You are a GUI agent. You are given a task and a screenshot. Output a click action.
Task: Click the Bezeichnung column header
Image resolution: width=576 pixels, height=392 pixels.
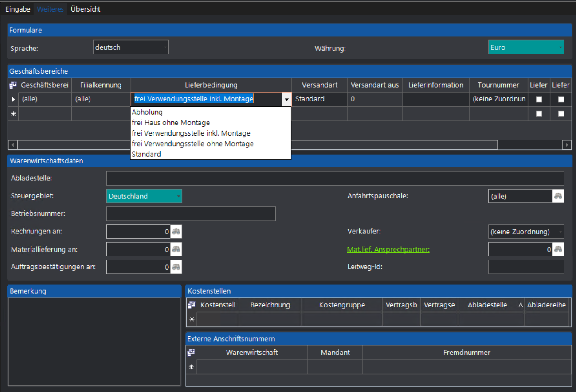270,305
